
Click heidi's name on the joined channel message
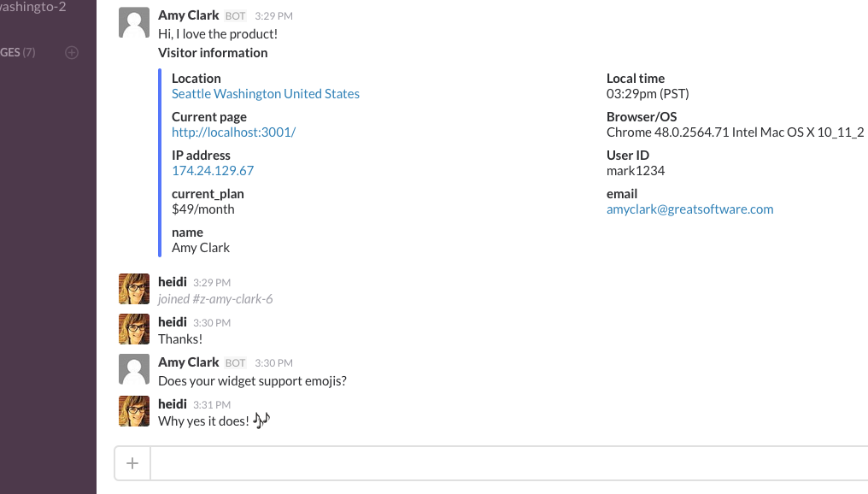coord(173,281)
